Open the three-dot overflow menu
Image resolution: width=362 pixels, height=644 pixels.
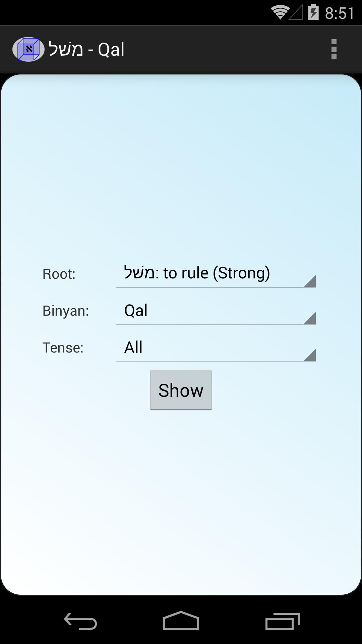pos(334,49)
